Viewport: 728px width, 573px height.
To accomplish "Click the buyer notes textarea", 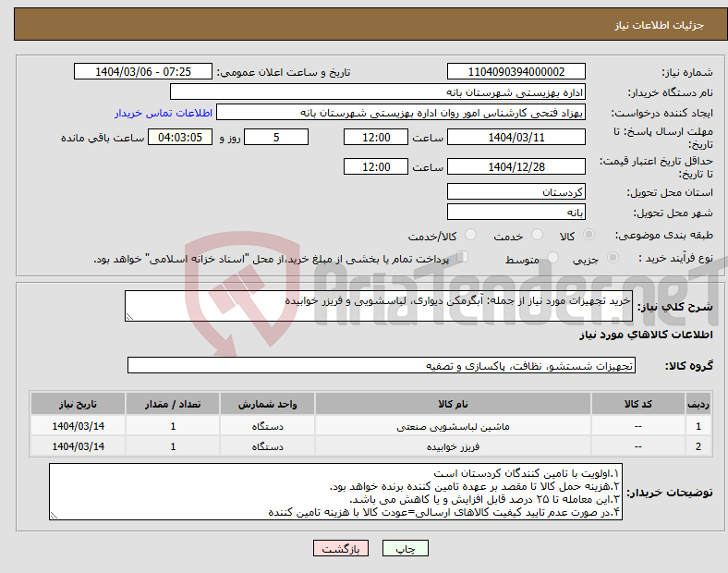I will 335,492.
